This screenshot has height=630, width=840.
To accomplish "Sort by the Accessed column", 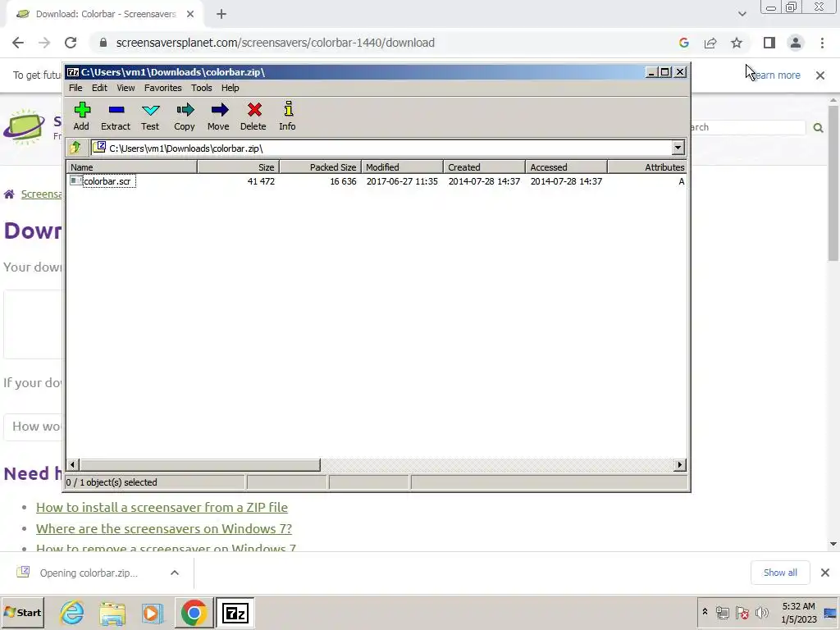I will point(566,167).
